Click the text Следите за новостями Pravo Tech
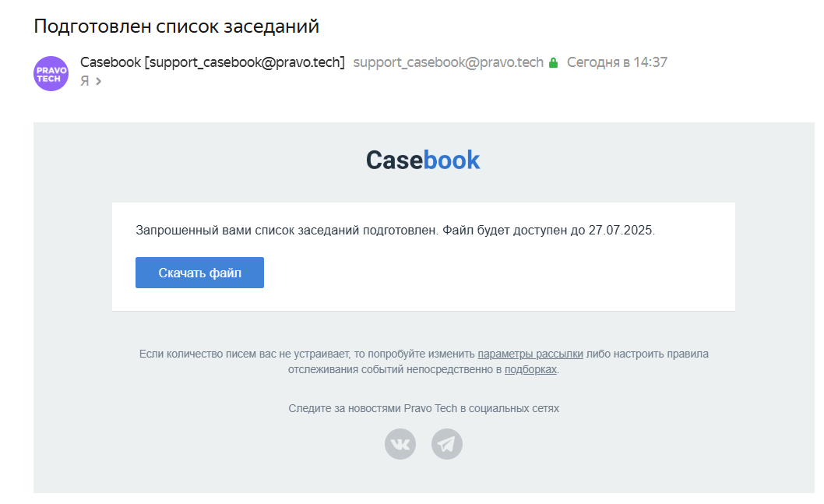The width and height of the screenshot is (824, 504). click(x=372, y=408)
